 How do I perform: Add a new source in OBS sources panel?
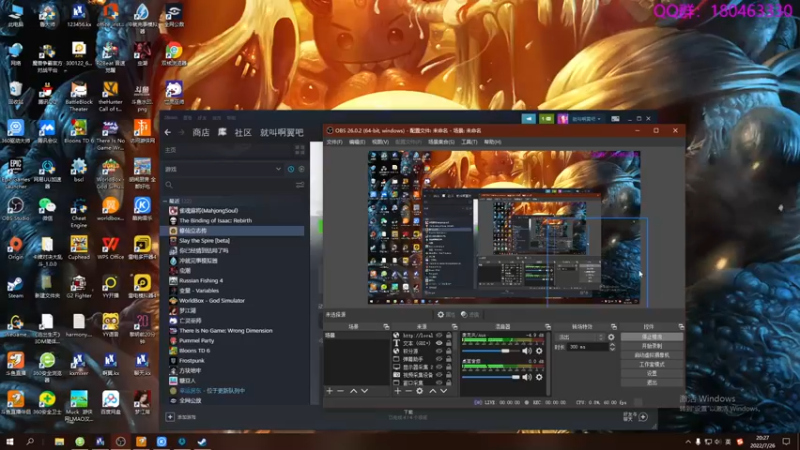(397, 391)
